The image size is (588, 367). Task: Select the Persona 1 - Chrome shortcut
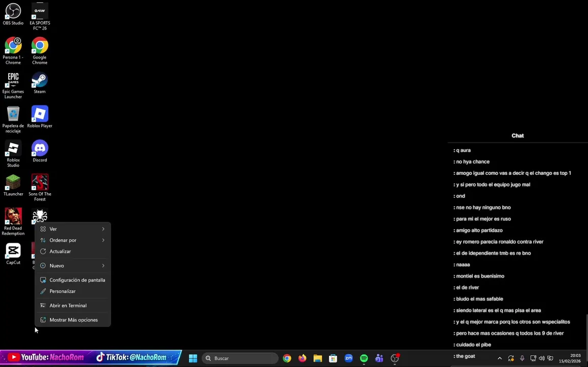coord(13,50)
